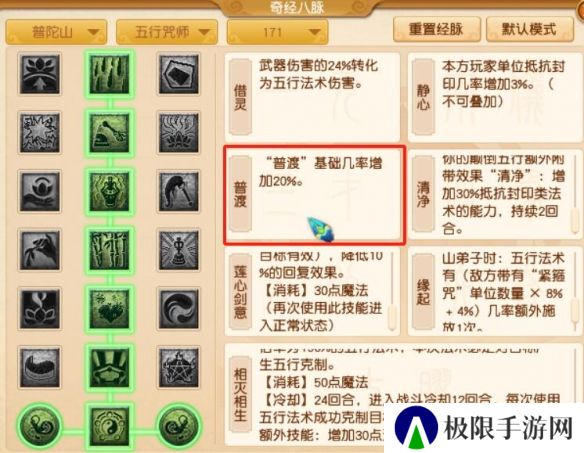Select the green heart leaves skill node
Screen dimensions: 584x453
click(109, 308)
